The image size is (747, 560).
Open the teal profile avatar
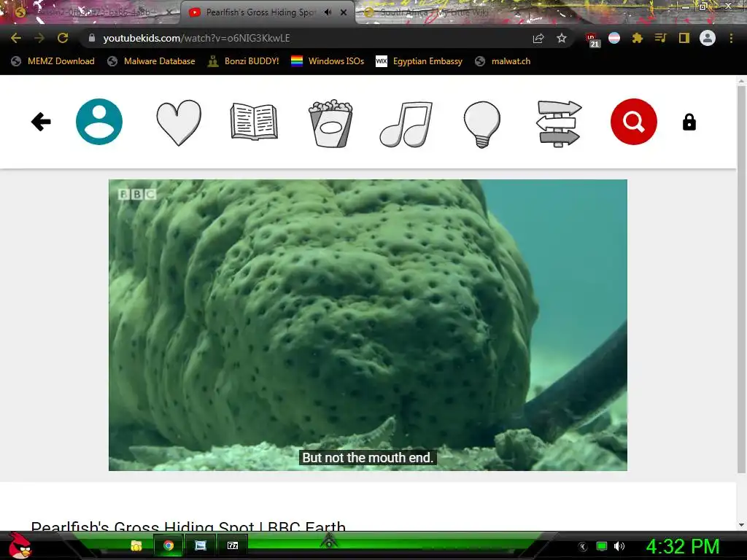(x=99, y=122)
